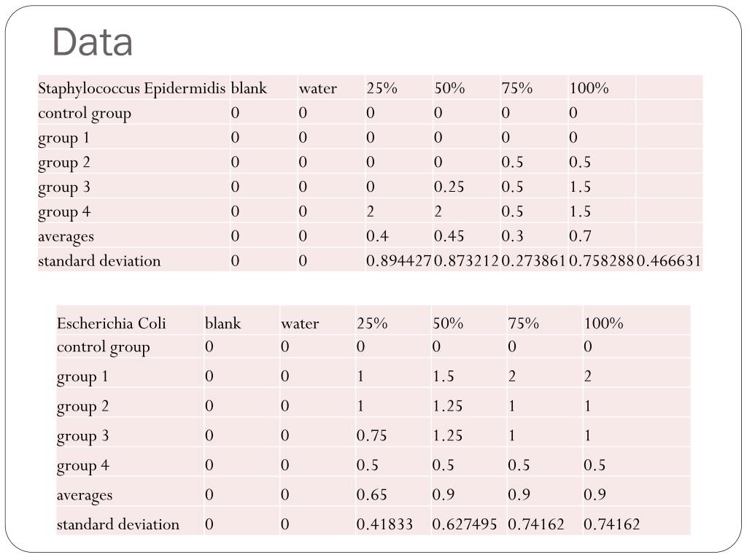The width and height of the screenshot is (747, 560).
Task: Click 'group 4' row label in E. coli table
Action: click(83, 466)
